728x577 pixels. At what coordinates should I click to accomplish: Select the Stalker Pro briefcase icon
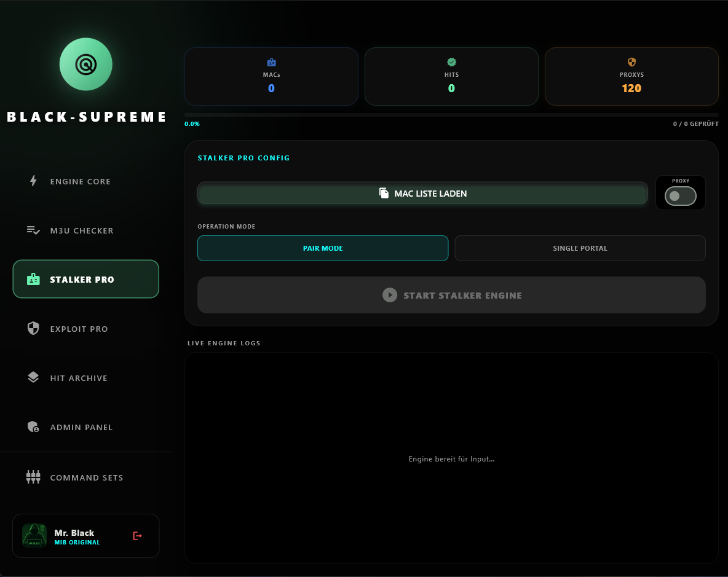(x=33, y=279)
